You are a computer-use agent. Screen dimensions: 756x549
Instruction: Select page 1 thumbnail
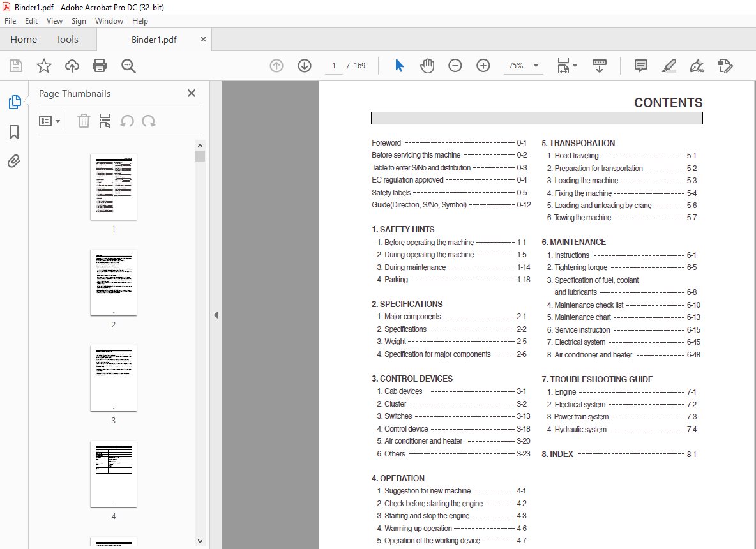[x=113, y=187]
